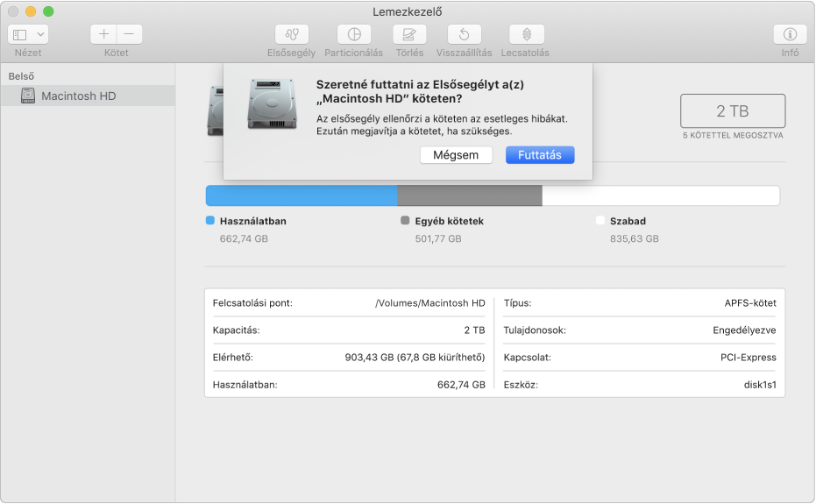Image resolution: width=816 pixels, height=504 pixels.
Task: Click the Felcsatolási pont row label
Action: tap(252, 303)
